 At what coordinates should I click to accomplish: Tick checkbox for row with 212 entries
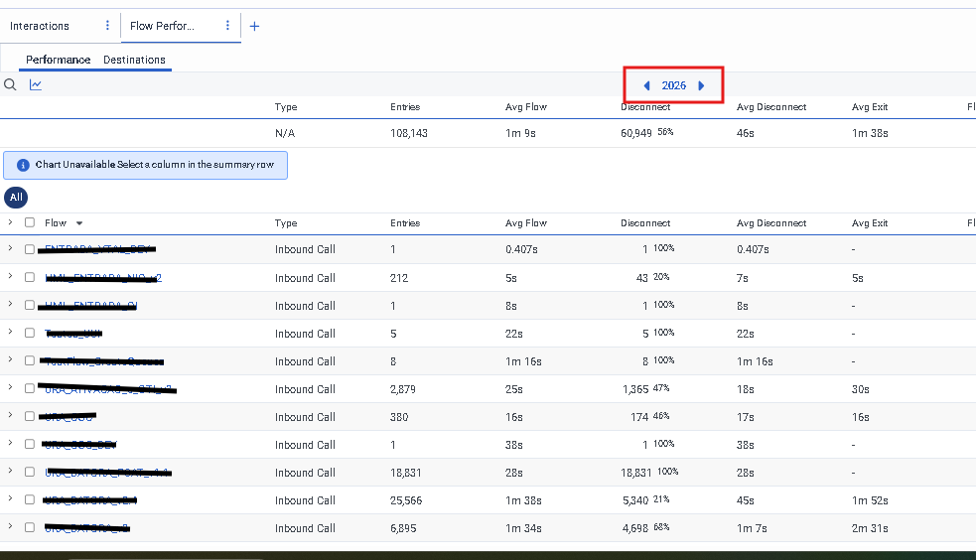(x=30, y=278)
